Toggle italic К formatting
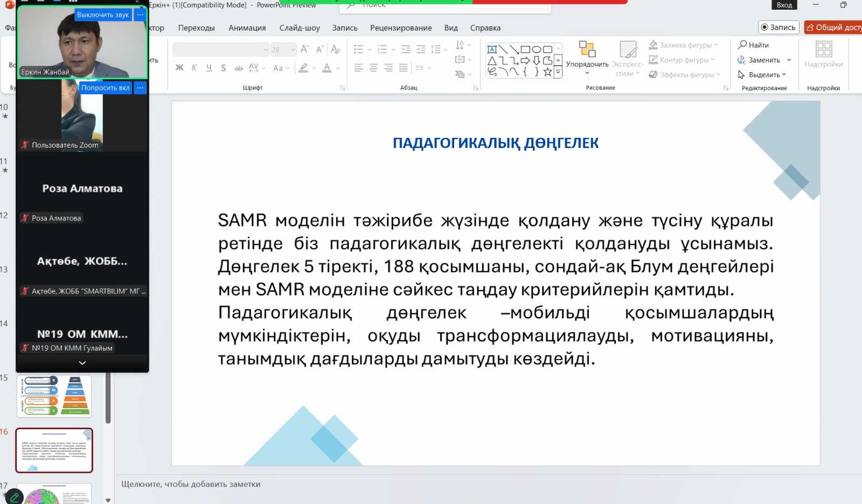The width and height of the screenshot is (862, 504). (x=194, y=68)
